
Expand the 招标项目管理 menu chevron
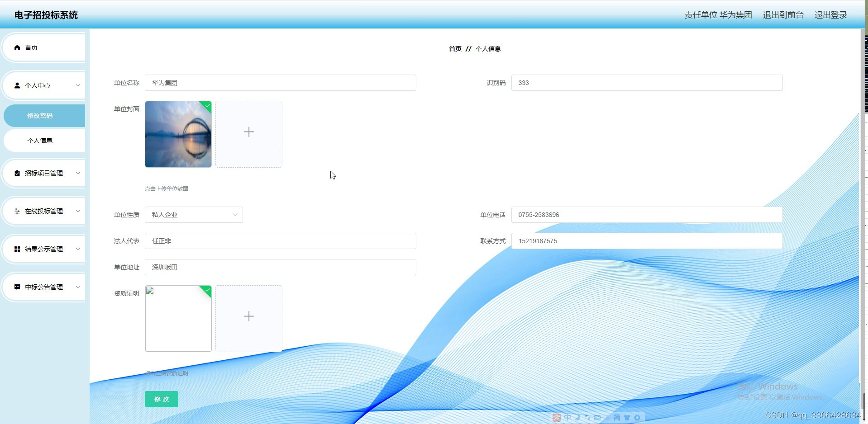pyautogui.click(x=78, y=173)
